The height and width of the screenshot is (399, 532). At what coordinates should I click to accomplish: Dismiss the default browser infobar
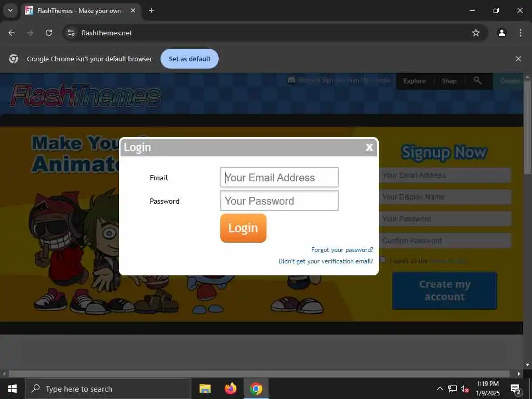pyautogui.click(x=518, y=59)
